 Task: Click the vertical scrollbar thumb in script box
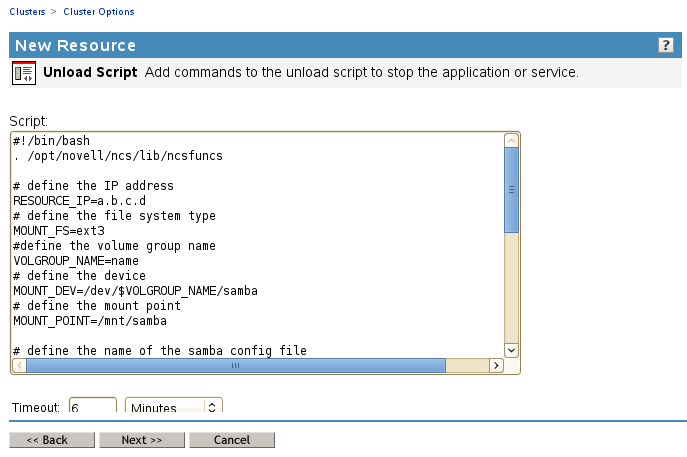coord(511,190)
